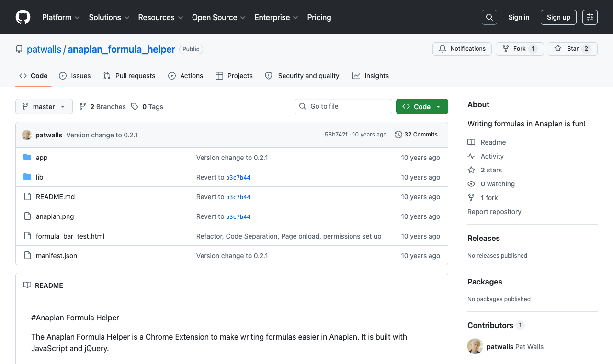
Task: Open the green Code dropdown button
Action: click(x=422, y=106)
